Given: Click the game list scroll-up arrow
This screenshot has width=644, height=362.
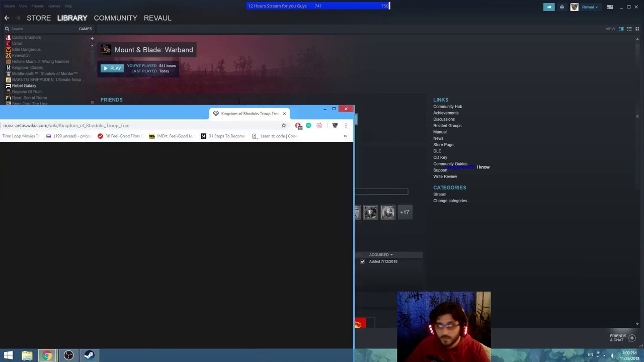Looking at the screenshot, I should click(92, 46).
